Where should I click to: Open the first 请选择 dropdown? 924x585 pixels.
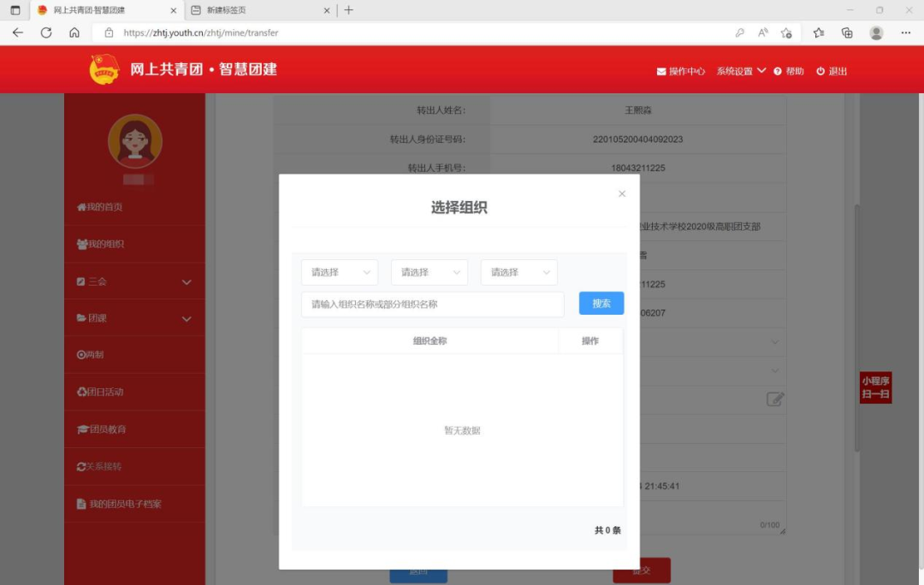click(339, 272)
